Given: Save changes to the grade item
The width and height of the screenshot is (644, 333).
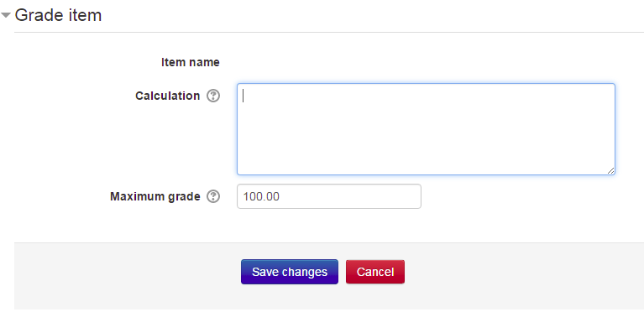Looking at the screenshot, I should pyautogui.click(x=290, y=272).
